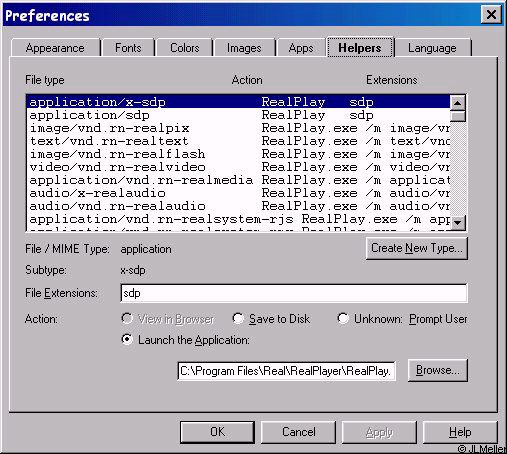The width and height of the screenshot is (507, 454).
Task: Click the Helpers tab
Action: 360,48
